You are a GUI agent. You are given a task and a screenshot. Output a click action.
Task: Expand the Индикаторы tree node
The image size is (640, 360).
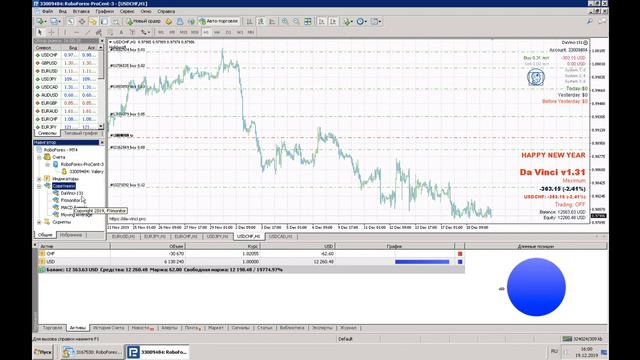(x=40, y=179)
